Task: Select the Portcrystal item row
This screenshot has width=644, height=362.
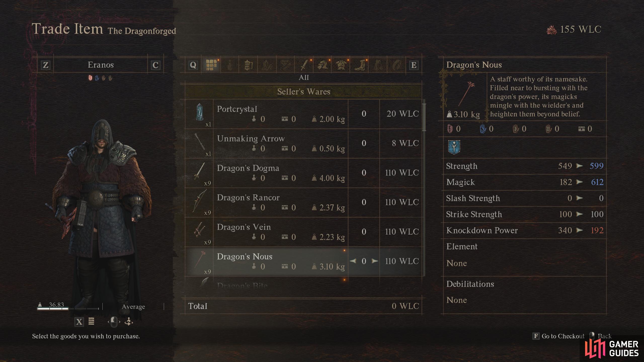Action: point(304,114)
